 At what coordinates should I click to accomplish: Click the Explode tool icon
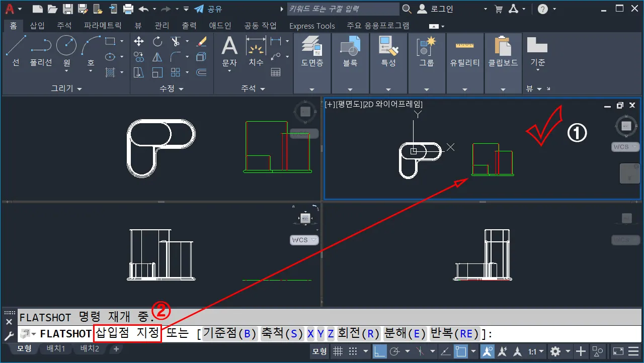[x=201, y=57]
